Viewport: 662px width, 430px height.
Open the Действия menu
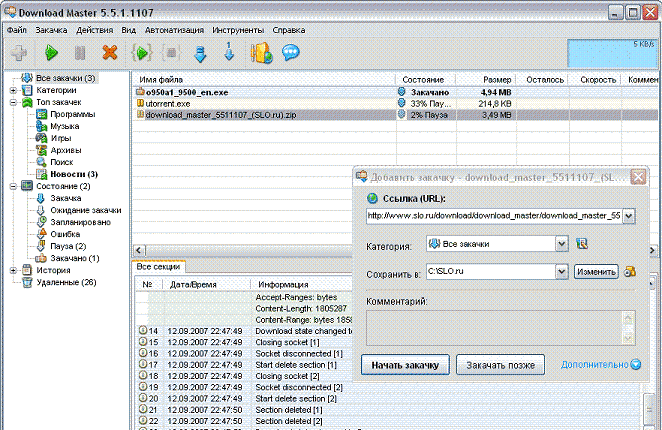pos(95,30)
